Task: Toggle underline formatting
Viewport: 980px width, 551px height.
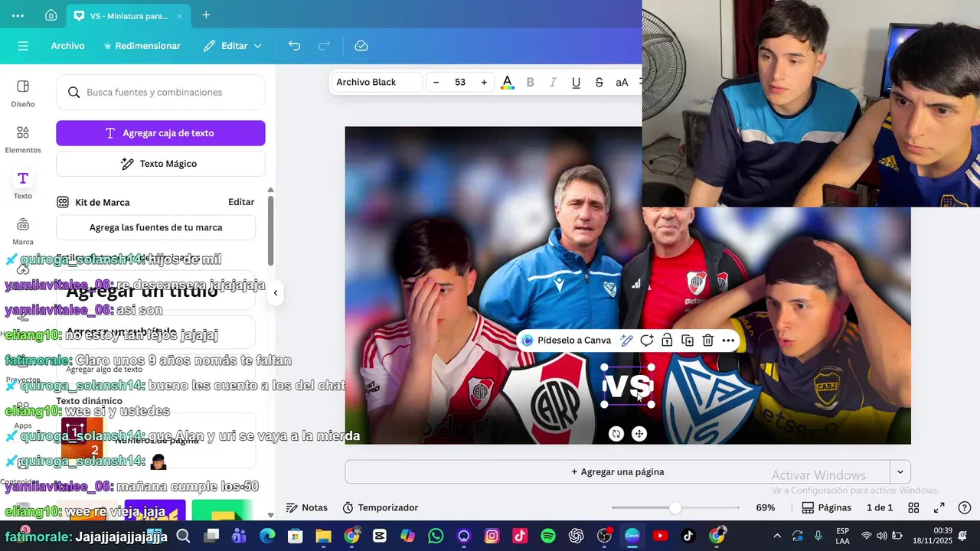Action: click(x=576, y=83)
